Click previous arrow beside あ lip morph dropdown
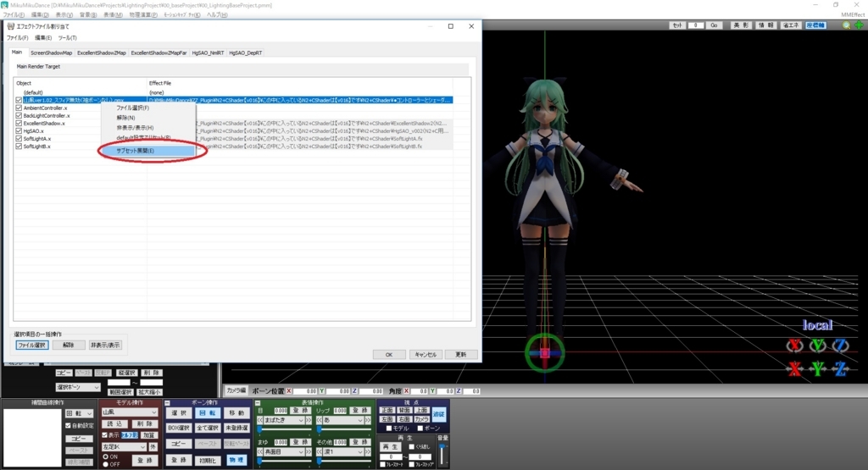The height and width of the screenshot is (470, 868). pyautogui.click(x=320, y=421)
